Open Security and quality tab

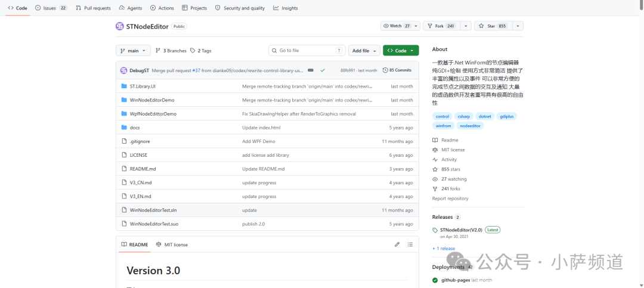240,8
